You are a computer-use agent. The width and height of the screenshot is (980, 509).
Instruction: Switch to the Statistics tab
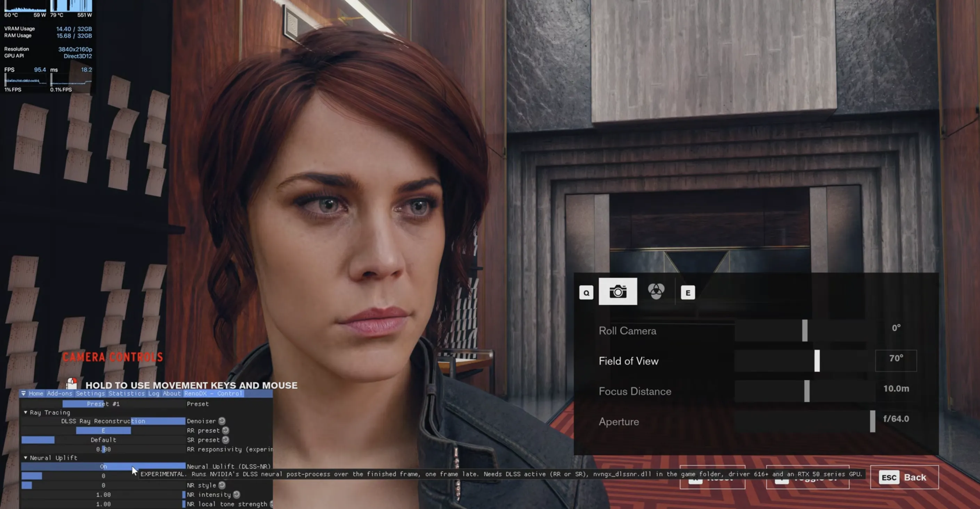(x=127, y=393)
